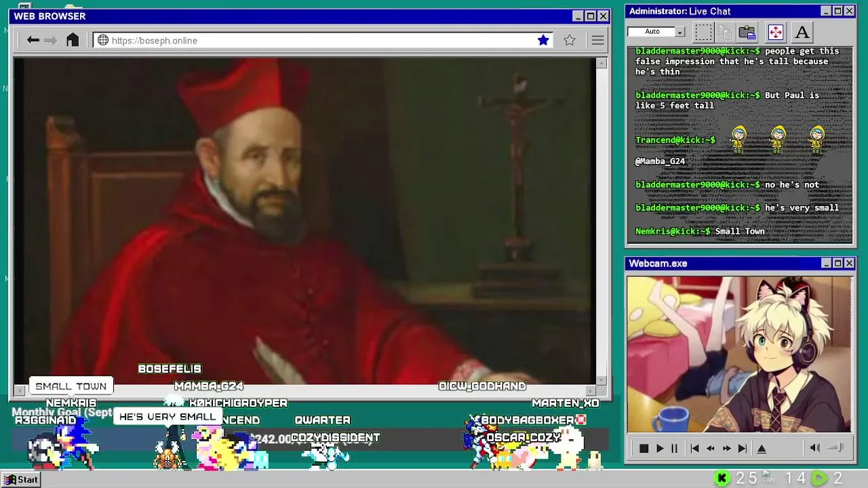Image resolution: width=868 pixels, height=488 pixels.
Task: Stop playback in Webcam.exe
Action: [644, 448]
